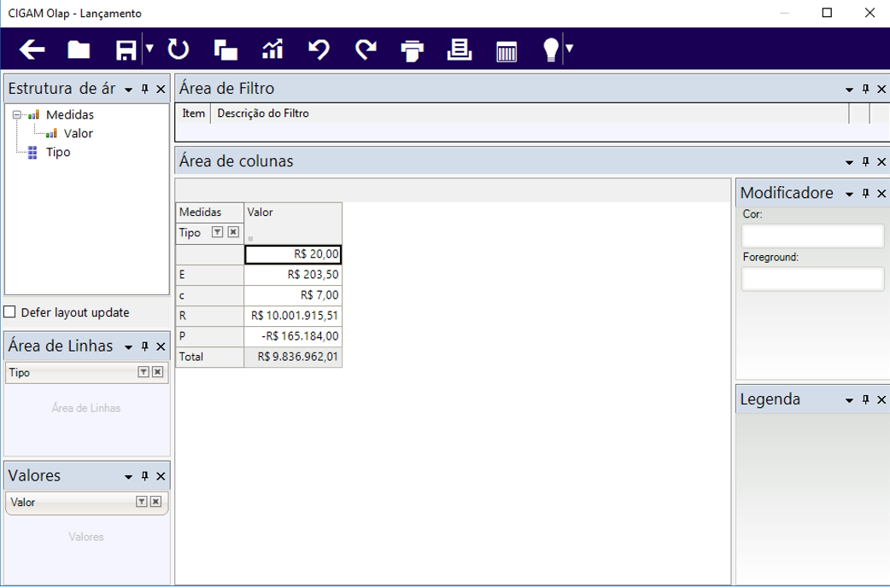
Task: Pin the Área de Linhas panel
Action: (x=144, y=346)
